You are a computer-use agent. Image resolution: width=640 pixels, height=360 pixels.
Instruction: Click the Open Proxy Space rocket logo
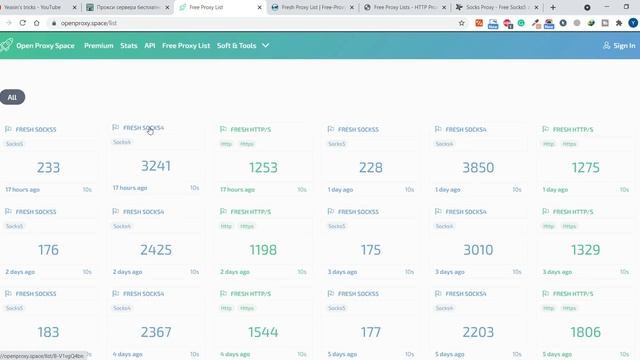click(x=6, y=45)
